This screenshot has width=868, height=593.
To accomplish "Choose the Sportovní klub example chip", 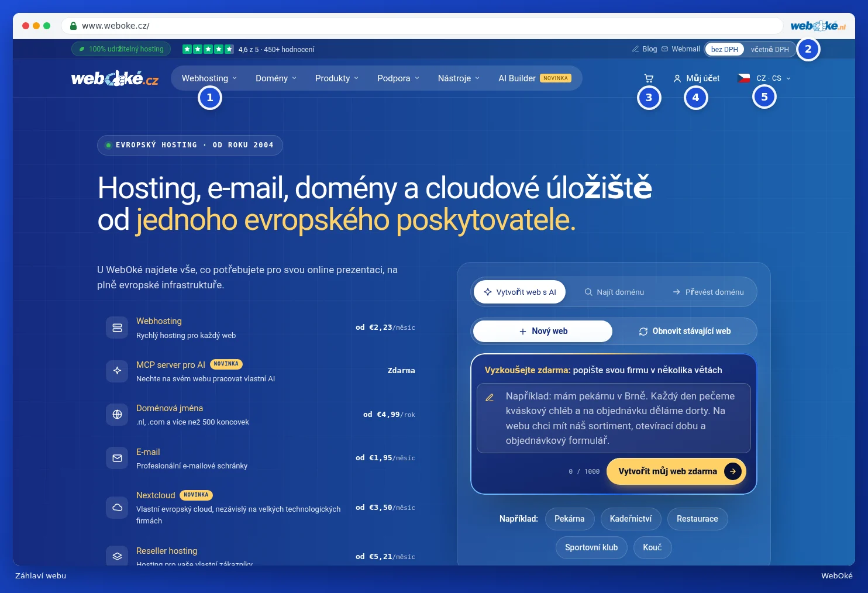I will click(x=591, y=547).
